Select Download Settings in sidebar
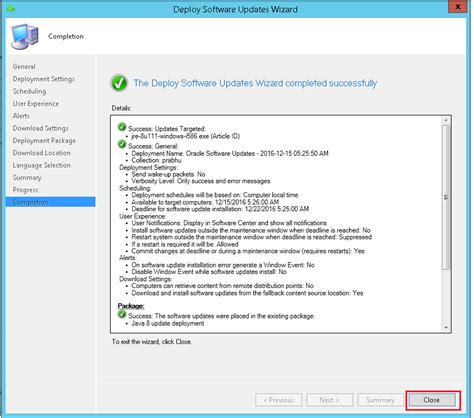474x418 pixels. (x=41, y=128)
